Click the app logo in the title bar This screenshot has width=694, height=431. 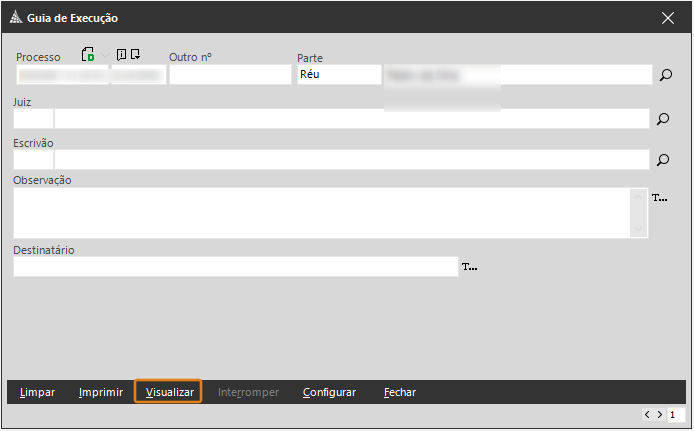[x=16, y=17]
